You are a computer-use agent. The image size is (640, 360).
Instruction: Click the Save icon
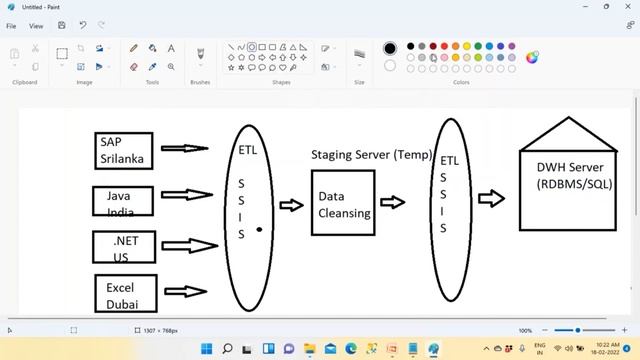62,25
